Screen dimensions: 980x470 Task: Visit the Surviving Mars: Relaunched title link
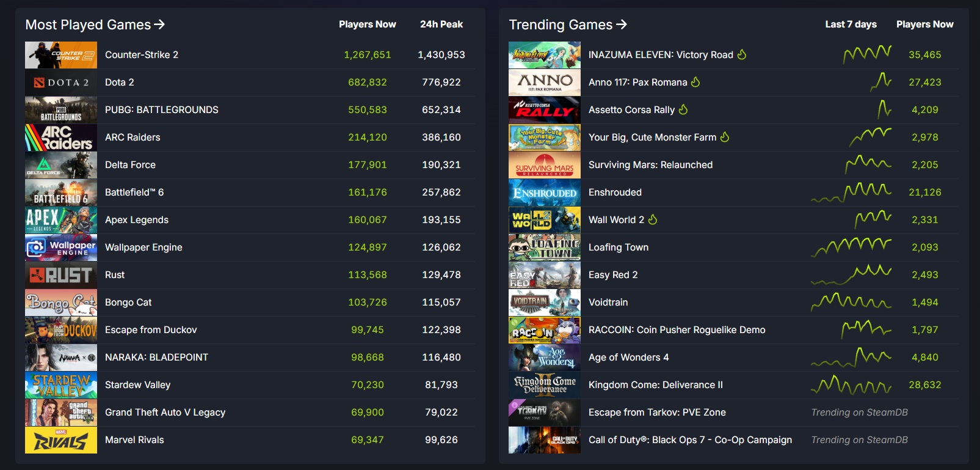click(650, 165)
